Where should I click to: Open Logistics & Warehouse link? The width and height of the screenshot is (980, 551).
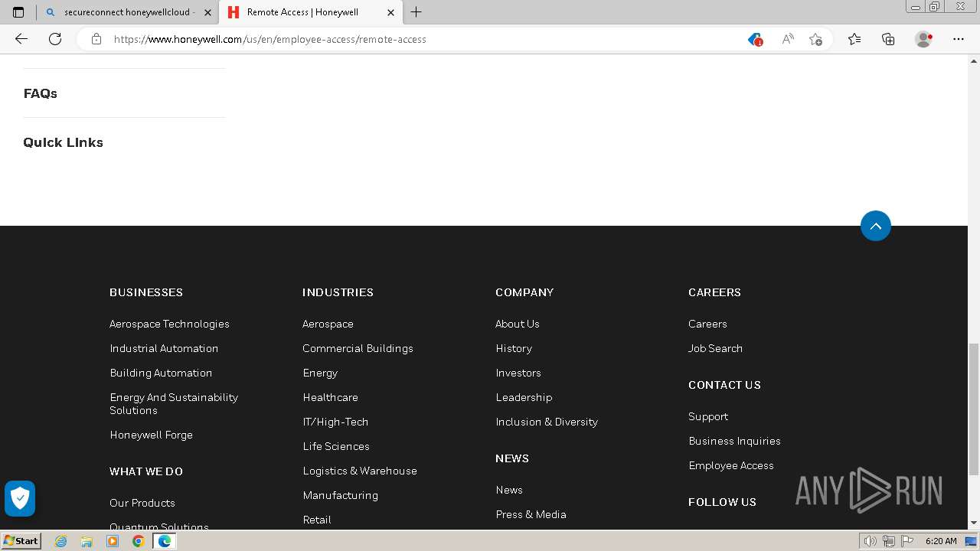coord(360,471)
